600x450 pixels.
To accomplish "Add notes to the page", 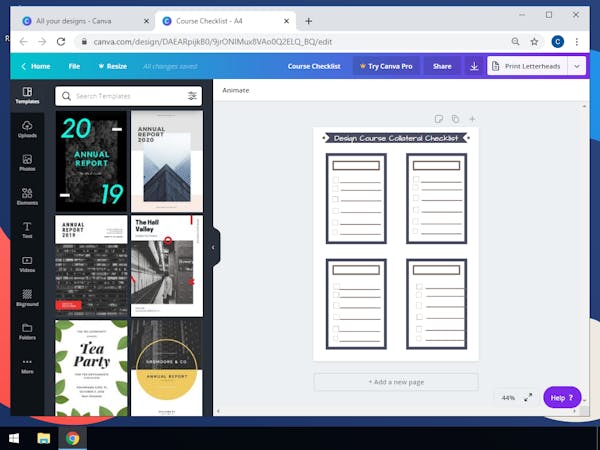I will [439, 119].
